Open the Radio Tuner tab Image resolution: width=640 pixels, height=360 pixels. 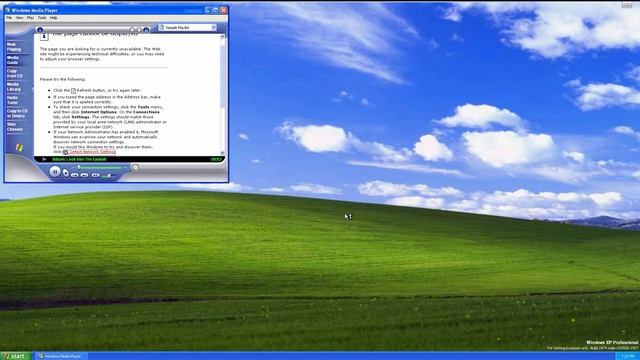point(13,100)
